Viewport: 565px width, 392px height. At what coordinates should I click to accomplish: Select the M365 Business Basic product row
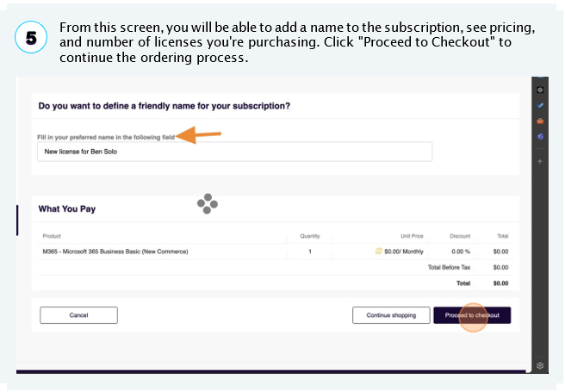[276, 252]
